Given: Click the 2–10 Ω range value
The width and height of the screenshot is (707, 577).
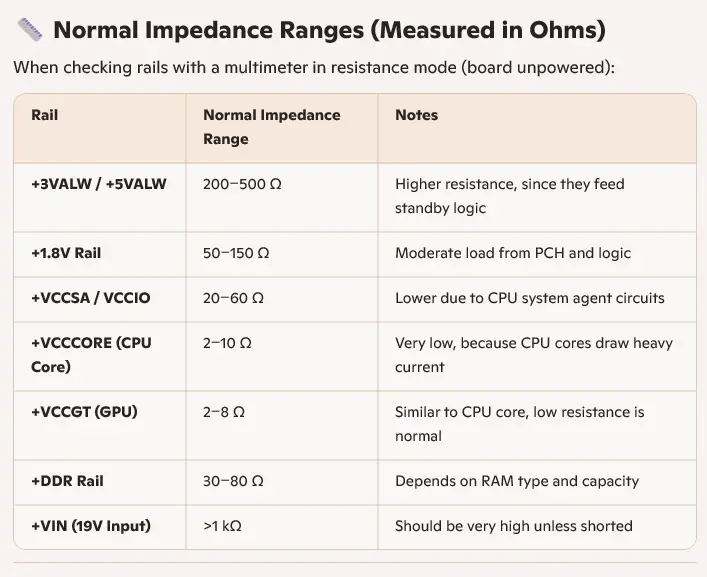Looking at the screenshot, I should [x=227, y=343].
